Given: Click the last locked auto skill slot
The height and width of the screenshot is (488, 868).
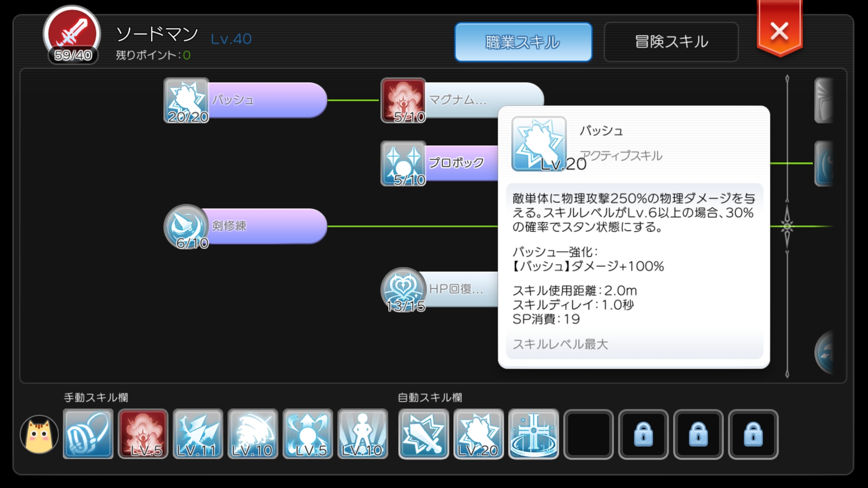Looking at the screenshot, I should pos(754,434).
